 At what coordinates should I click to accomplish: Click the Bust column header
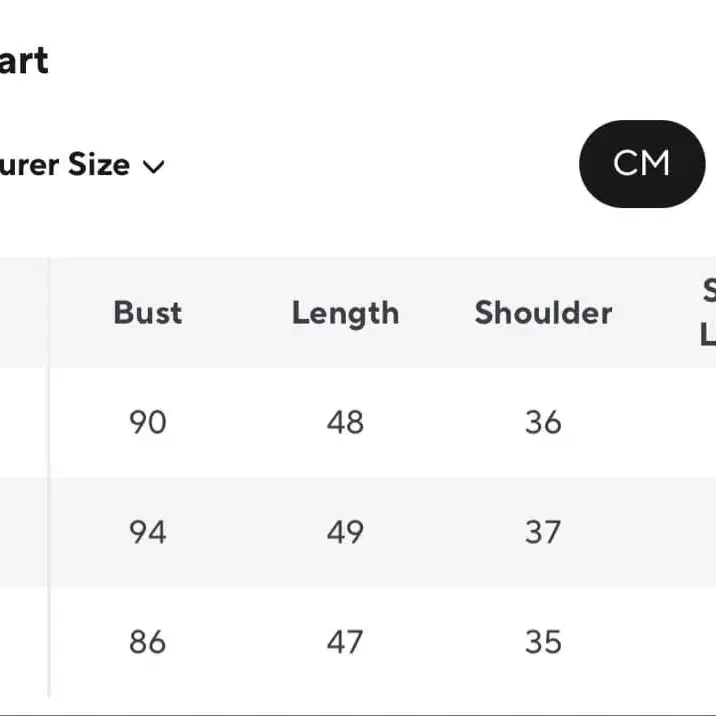(148, 313)
